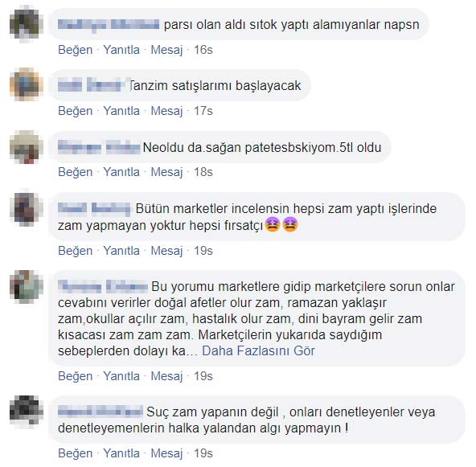Like the 'Bütün marketler incelensin' comment
The image size is (476, 467).
[x=76, y=251]
